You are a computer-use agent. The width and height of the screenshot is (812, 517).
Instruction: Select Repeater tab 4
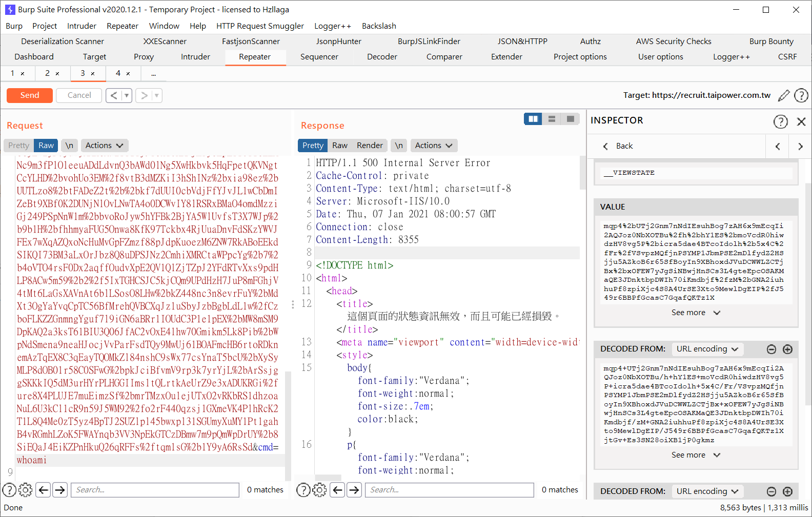[x=118, y=73]
